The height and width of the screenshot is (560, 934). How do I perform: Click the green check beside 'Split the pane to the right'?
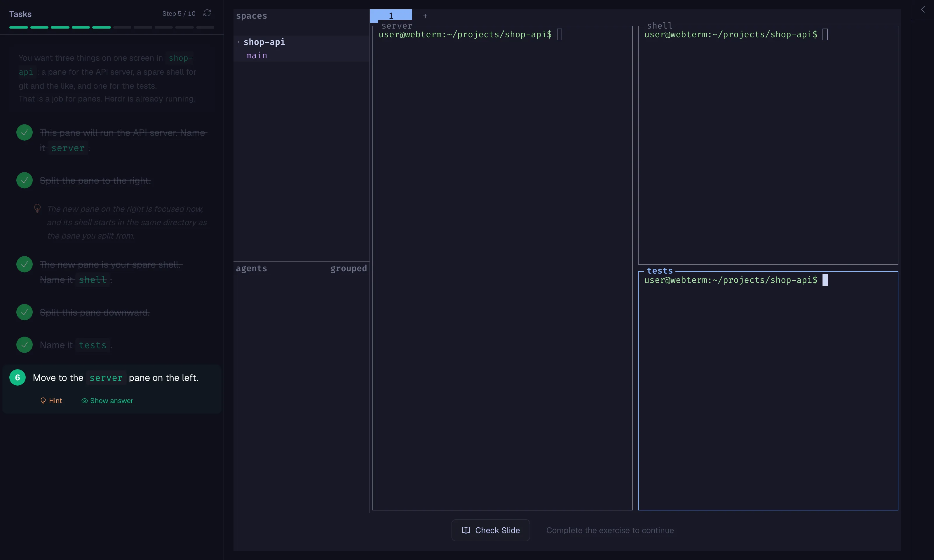click(25, 180)
